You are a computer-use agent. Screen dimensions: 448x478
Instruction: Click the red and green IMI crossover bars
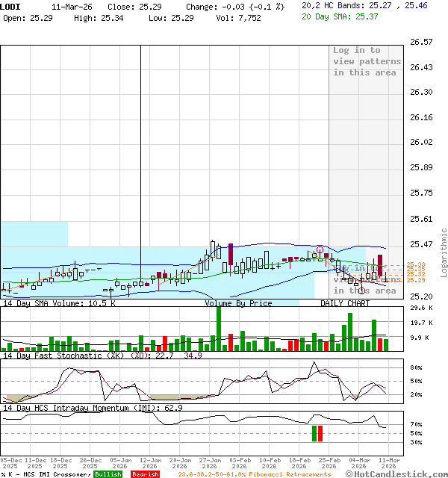(318, 433)
